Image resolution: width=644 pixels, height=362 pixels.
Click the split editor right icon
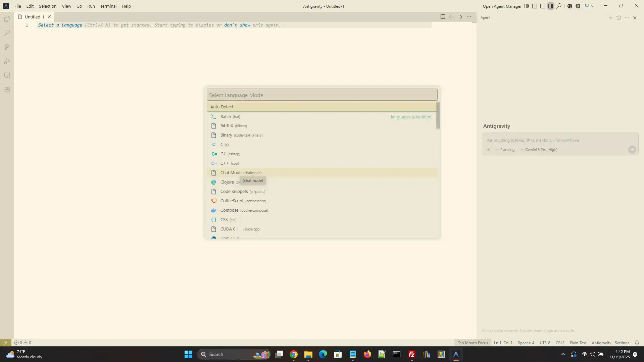coord(443,17)
